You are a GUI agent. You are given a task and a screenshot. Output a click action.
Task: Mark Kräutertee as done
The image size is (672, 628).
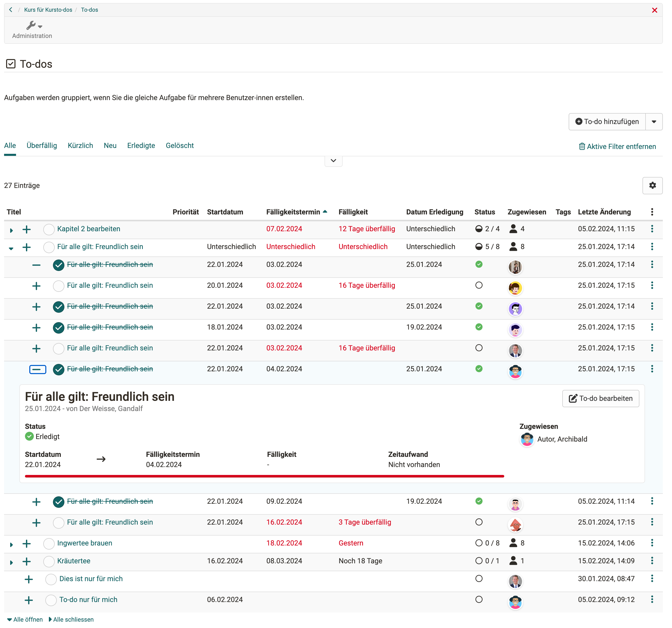tap(49, 561)
